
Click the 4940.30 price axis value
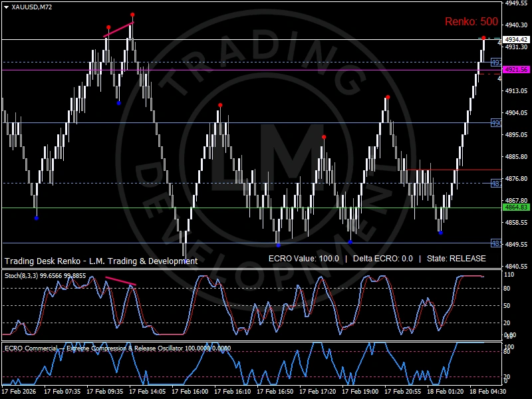point(516,25)
